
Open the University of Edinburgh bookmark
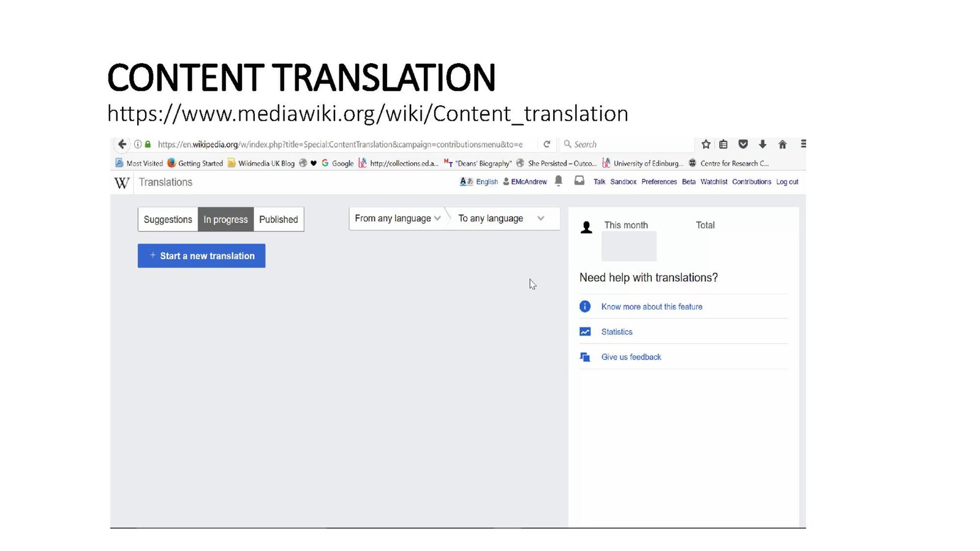pyautogui.click(x=643, y=163)
